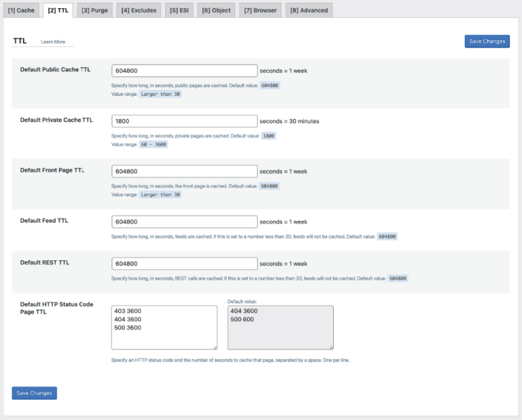Click the '60 - 3600' value range badge
Screen dimensions: 522x420
pyautogui.click(x=154, y=145)
